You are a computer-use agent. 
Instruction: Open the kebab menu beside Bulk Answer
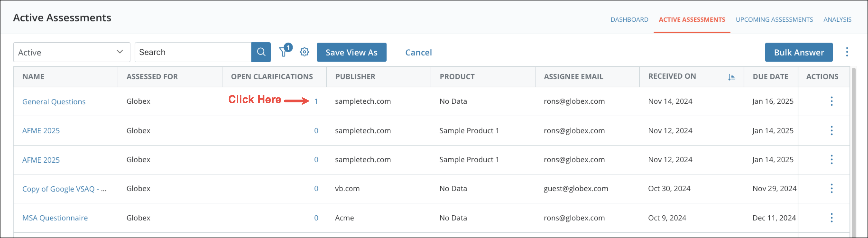846,52
